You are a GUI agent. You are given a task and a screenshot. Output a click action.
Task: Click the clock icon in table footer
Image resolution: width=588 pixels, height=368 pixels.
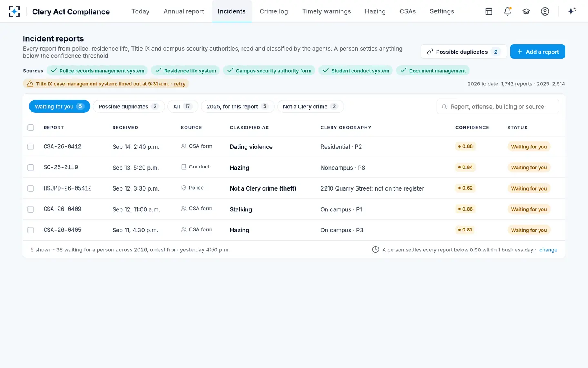tap(376, 249)
